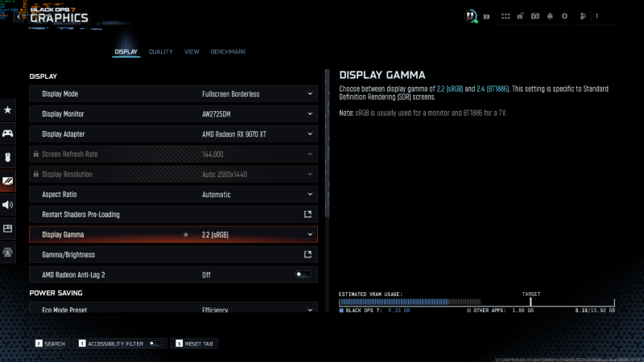Switch to the Display tab
The width and height of the screenshot is (644, 362).
pos(126,51)
